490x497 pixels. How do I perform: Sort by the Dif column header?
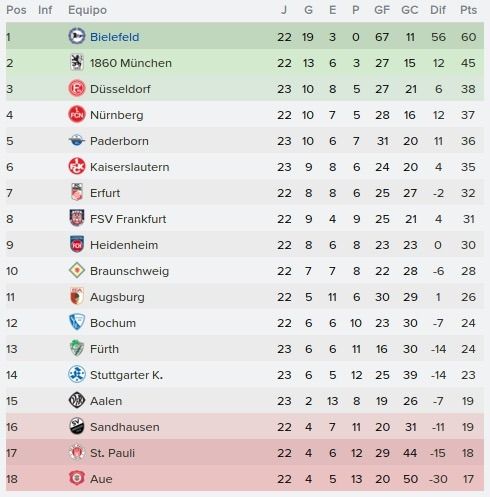point(438,10)
